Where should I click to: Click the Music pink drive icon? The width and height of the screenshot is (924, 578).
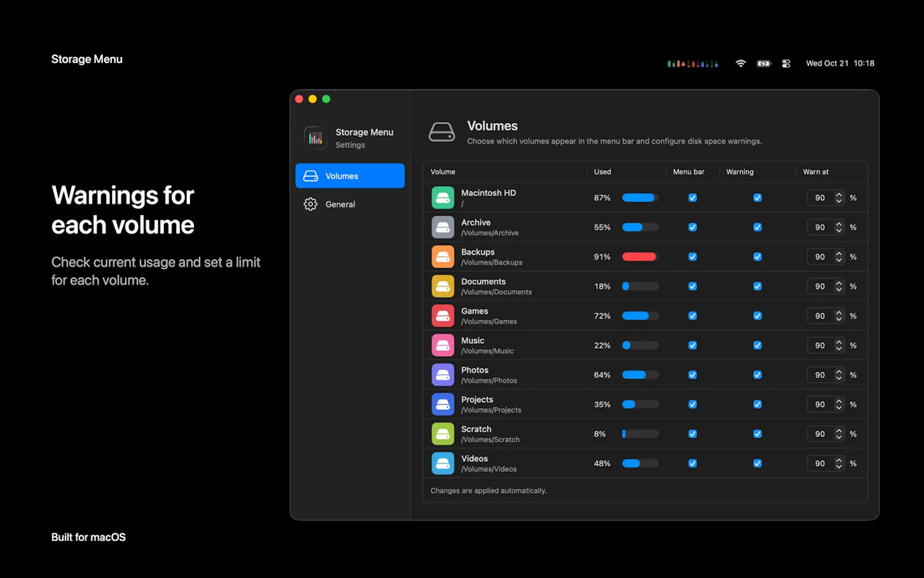[443, 345]
